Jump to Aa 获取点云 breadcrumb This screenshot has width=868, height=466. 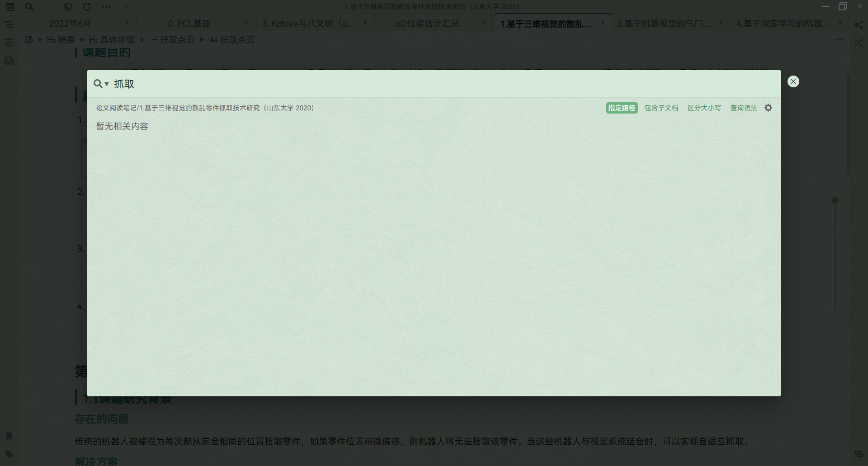point(232,40)
